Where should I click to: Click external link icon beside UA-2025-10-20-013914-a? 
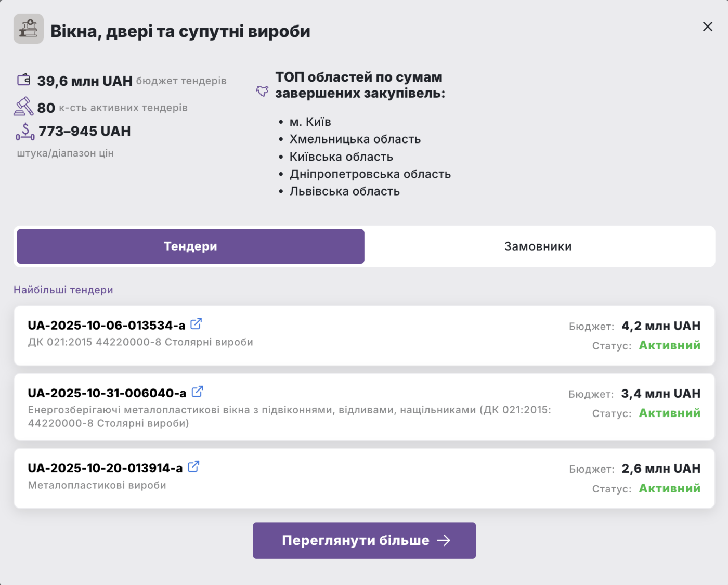pos(193,466)
